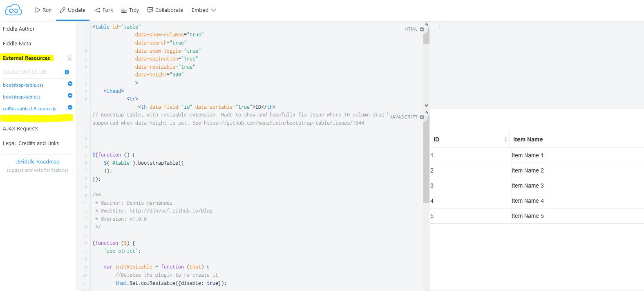Click the JavaScript panel scrollbar thumb
The width and height of the screenshot is (644, 291).
coord(427,159)
